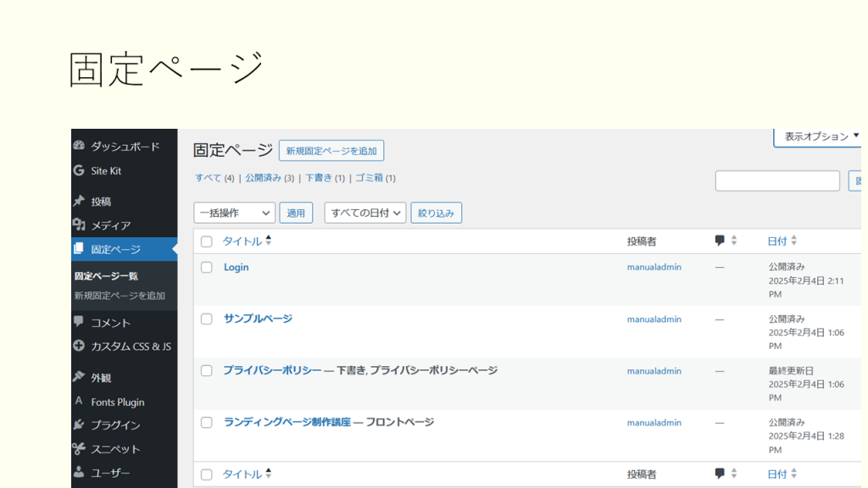
Task: Open the すべての日付 date filter dropdown
Action: 365,213
